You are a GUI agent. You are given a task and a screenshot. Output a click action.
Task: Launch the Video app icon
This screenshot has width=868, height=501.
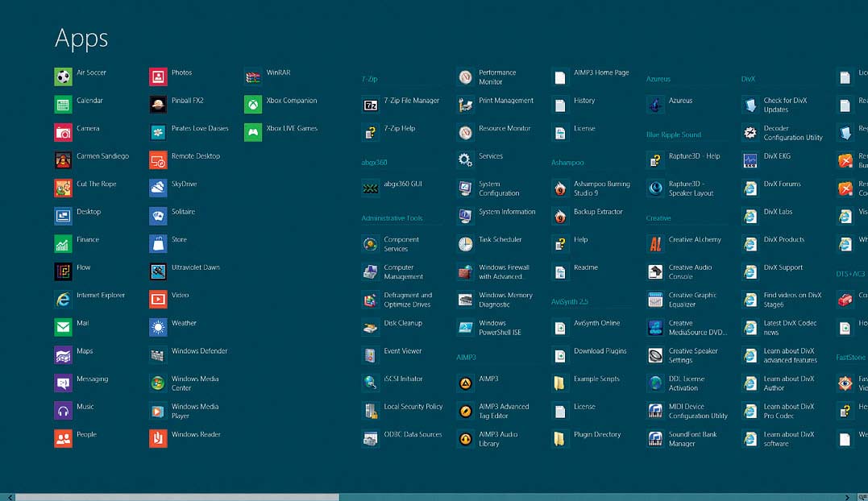coord(158,299)
